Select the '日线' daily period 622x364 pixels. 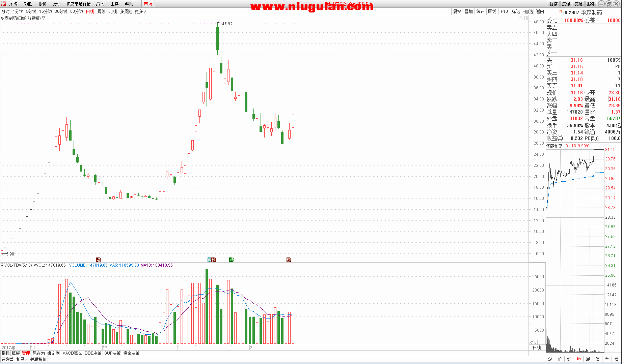tap(90, 11)
